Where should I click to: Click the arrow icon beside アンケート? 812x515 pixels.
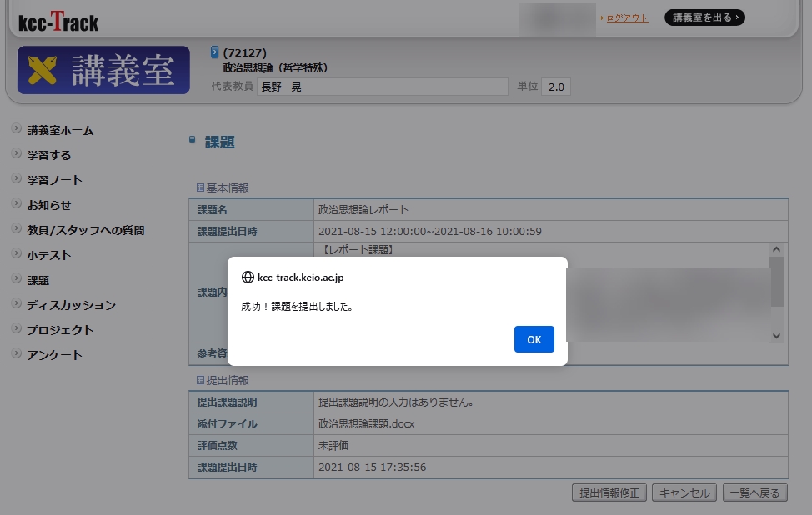click(17, 354)
